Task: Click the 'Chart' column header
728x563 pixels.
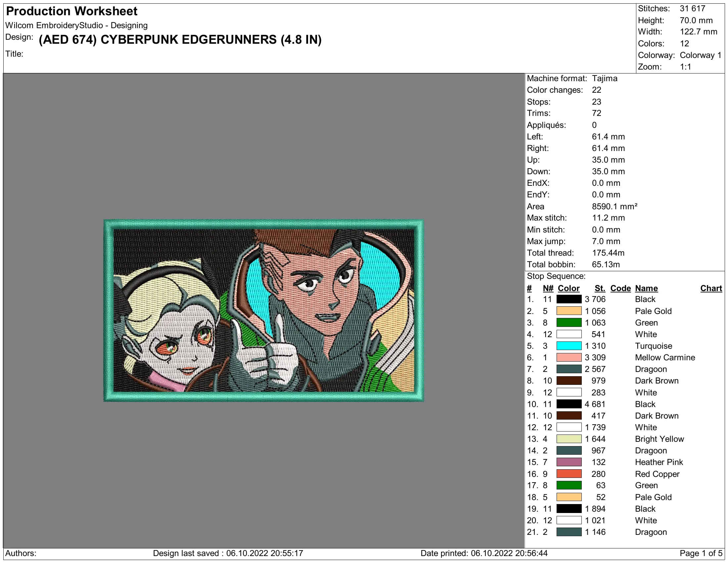Action: pyautogui.click(x=711, y=288)
